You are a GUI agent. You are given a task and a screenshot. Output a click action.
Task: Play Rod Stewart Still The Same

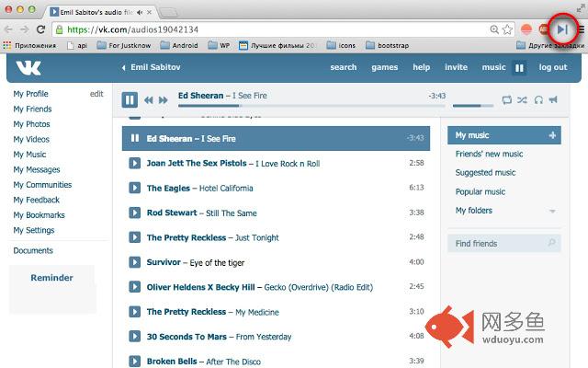point(135,213)
